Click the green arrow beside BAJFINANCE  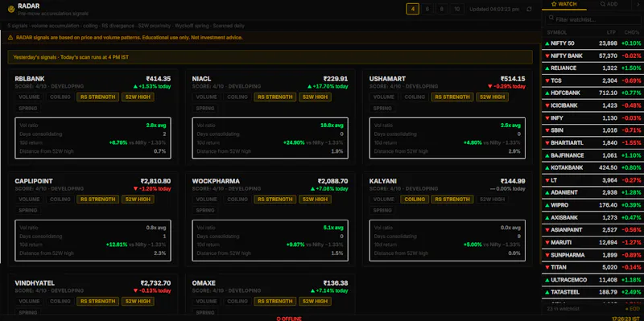click(x=547, y=155)
